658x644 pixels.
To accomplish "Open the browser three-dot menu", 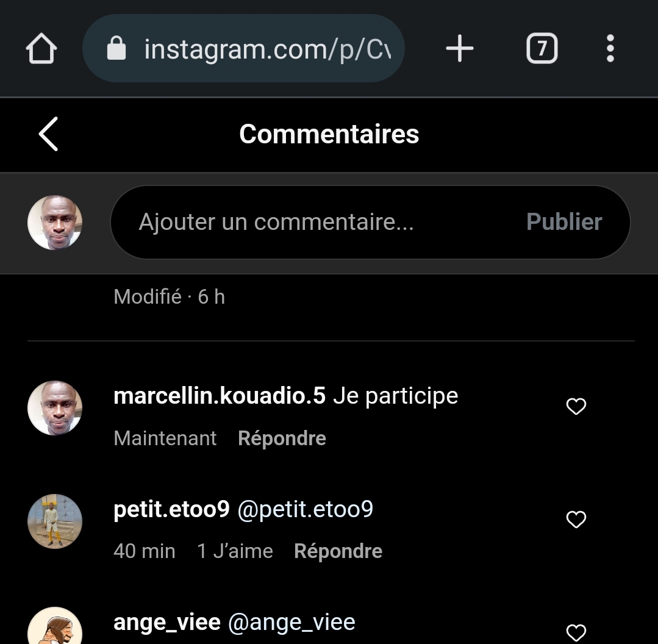I will pyautogui.click(x=610, y=49).
